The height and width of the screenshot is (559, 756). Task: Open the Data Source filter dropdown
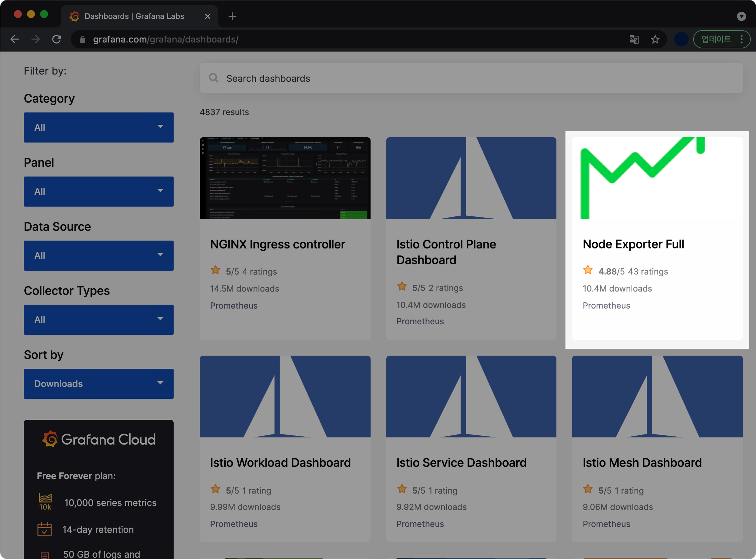99,255
